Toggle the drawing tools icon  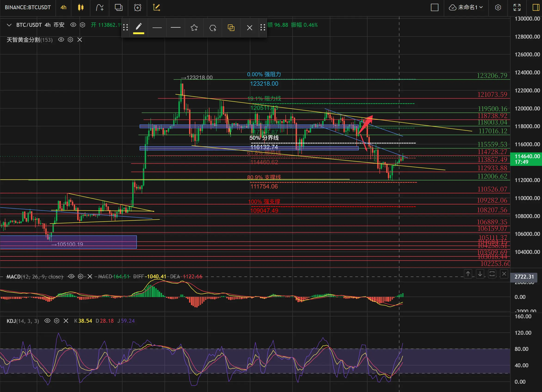point(156,7)
